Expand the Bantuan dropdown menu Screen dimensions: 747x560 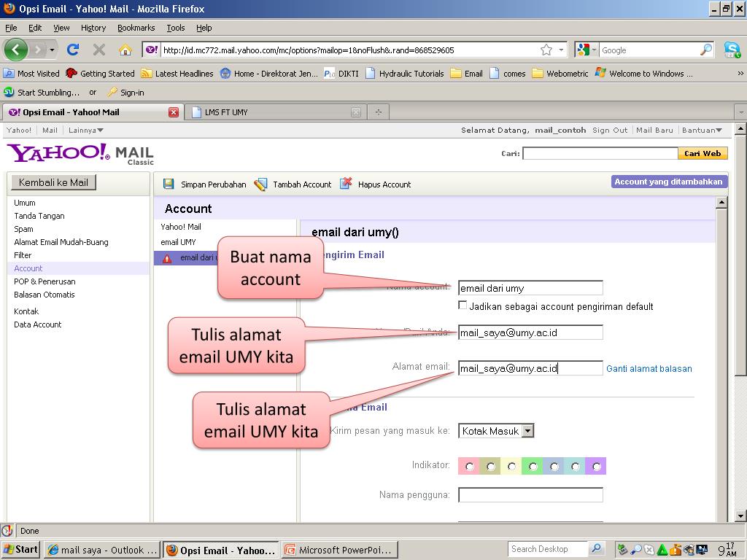(x=702, y=130)
